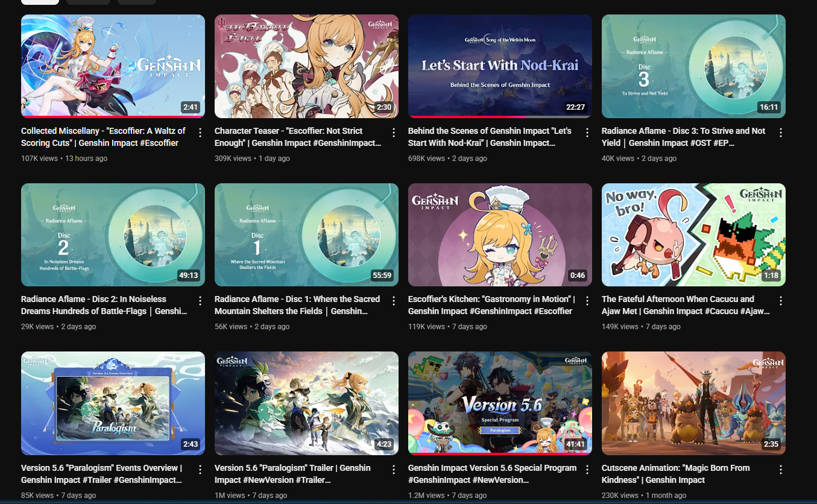Click the 0:46 duration badge

point(578,276)
